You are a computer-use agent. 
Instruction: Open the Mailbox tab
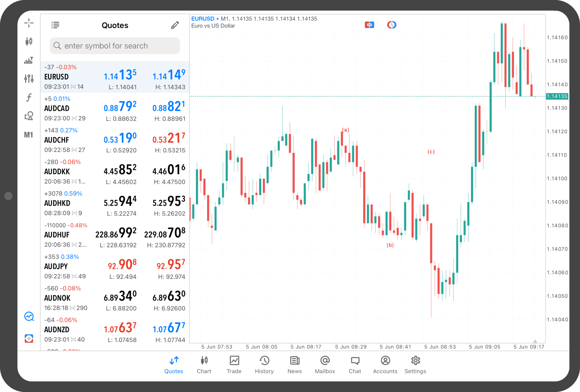tap(325, 365)
